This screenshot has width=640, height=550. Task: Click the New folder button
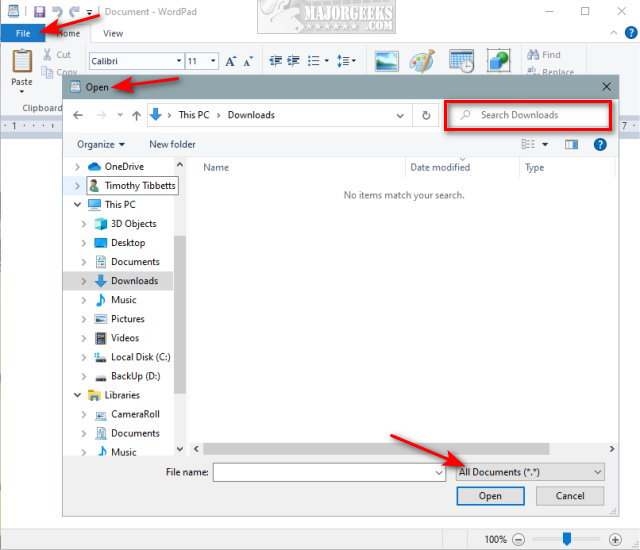click(172, 144)
